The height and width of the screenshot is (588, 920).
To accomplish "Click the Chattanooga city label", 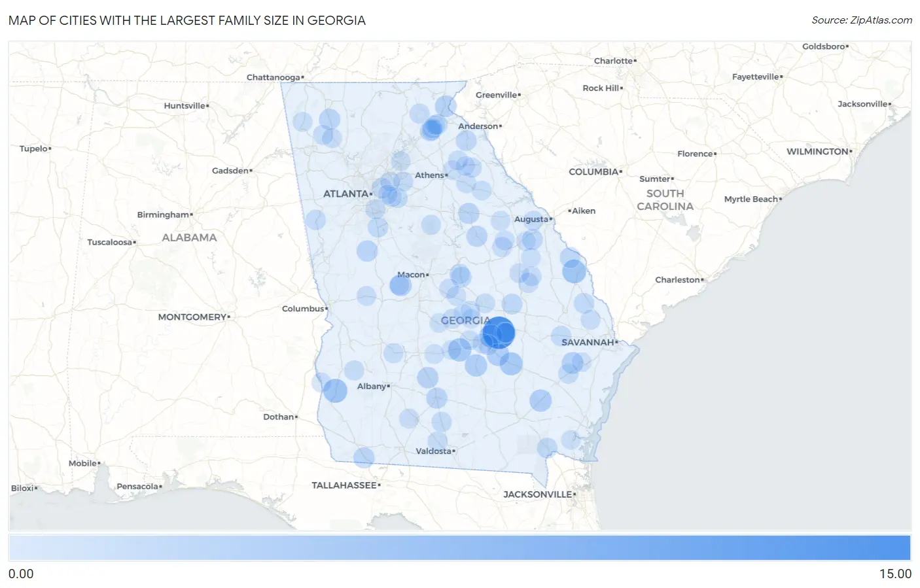I will tap(274, 77).
